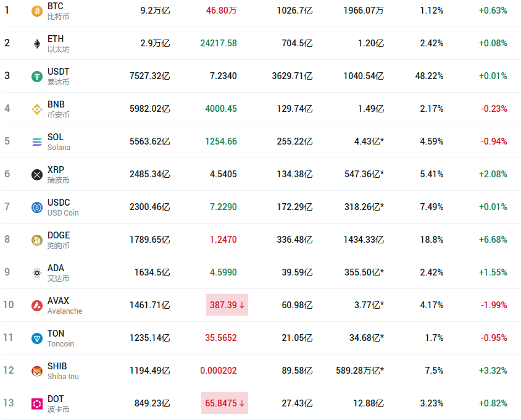Click DOGE +6.68% change value
Image resolution: width=521 pixels, height=420 pixels.
(x=493, y=240)
